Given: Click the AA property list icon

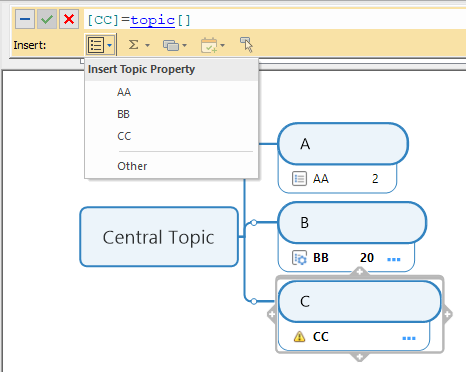Looking at the screenshot, I should [x=299, y=179].
